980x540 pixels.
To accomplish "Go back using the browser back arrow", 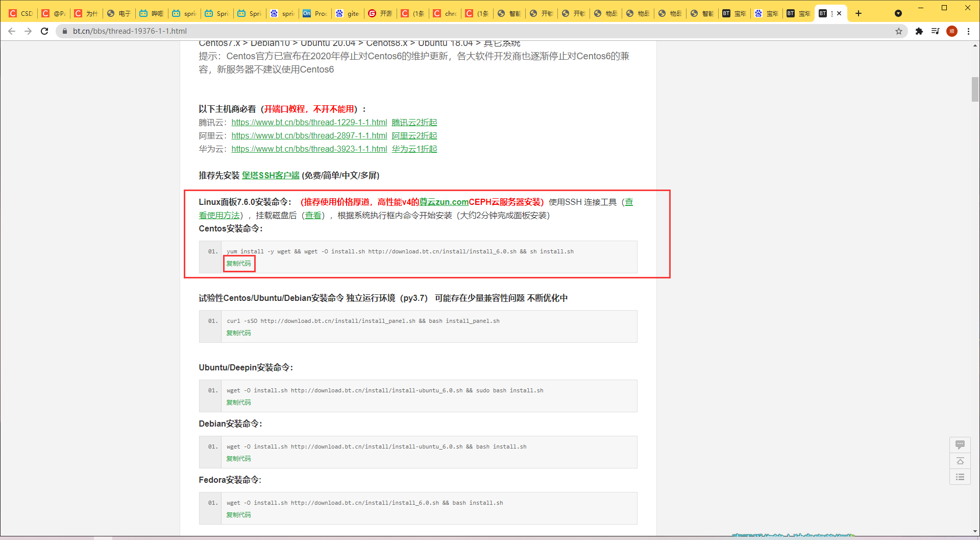I will click(x=12, y=31).
